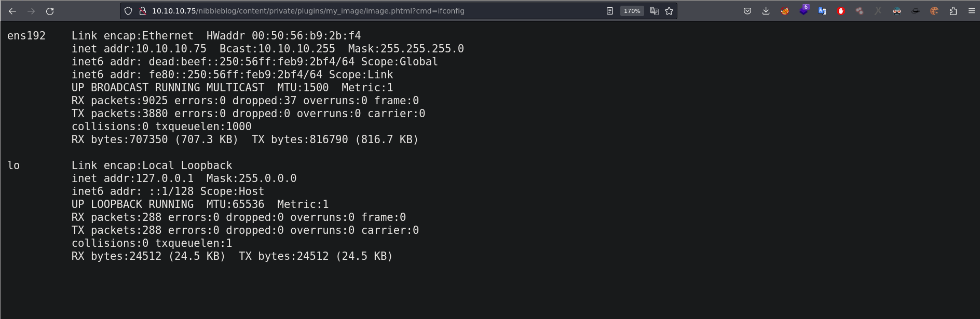
Task: Toggle the red stop-hand blocker extension
Action: tap(841, 11)
